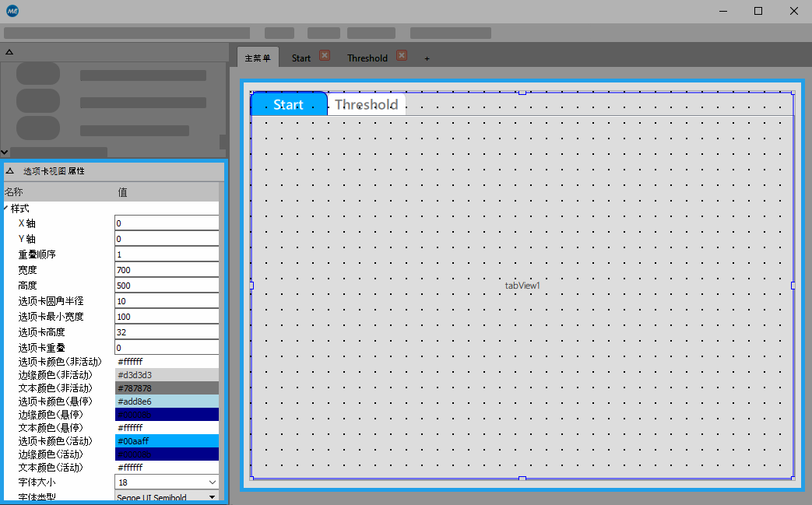The width and height of the screenshot is (812, 505).
Task: Open the 字体大小 dropdown
Action: 213,482
